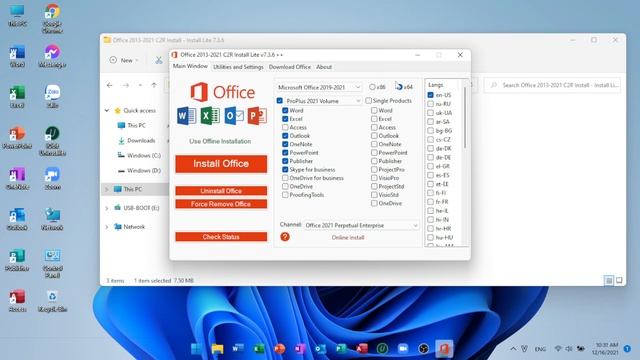This screenshot has height=360, width=640.
Task: Click the Check Status button
Action: pos(221,237)
